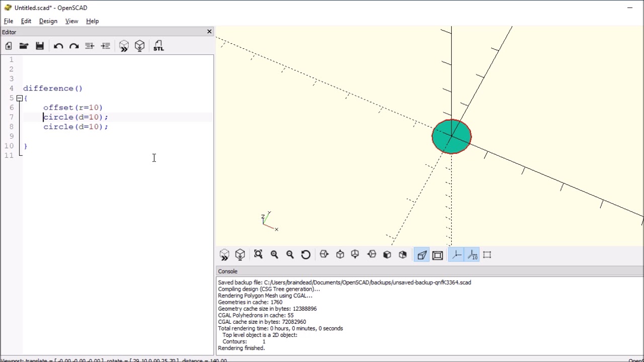Screen dimensions: 644x362
Task: Redo the last edit
Action: tap(74, 46)
